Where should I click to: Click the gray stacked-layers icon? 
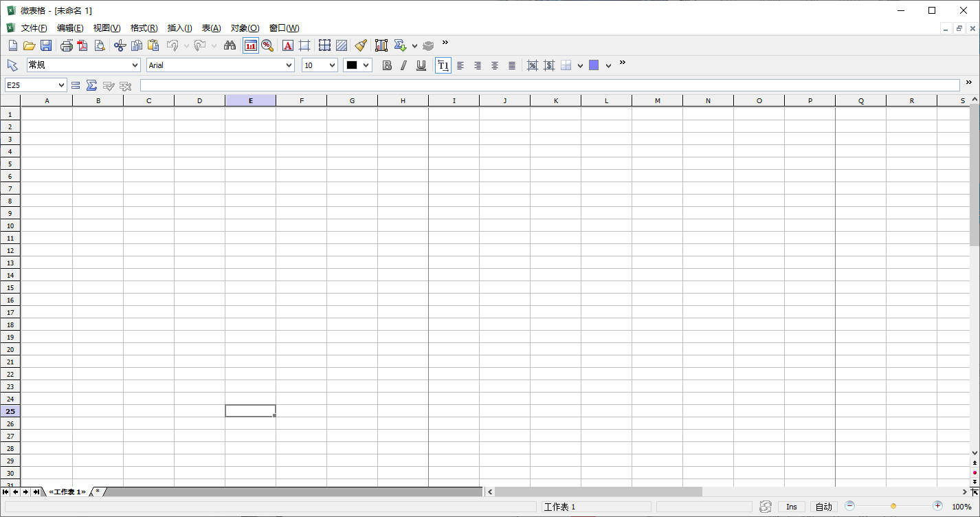[x=428, y=46]
